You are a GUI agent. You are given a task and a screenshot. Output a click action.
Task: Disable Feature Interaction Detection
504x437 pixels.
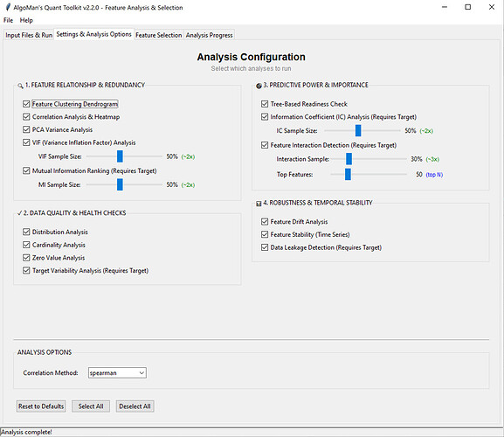(265, 145)
